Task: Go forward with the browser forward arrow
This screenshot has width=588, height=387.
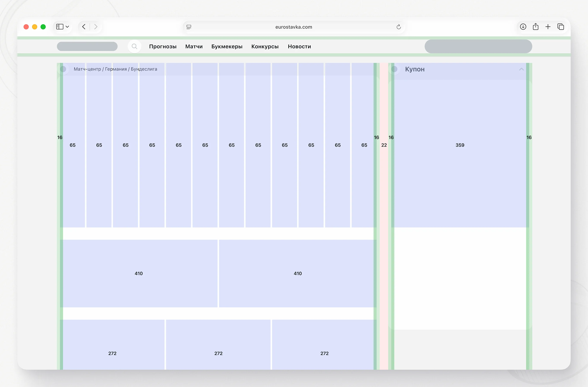Action: 96,27
